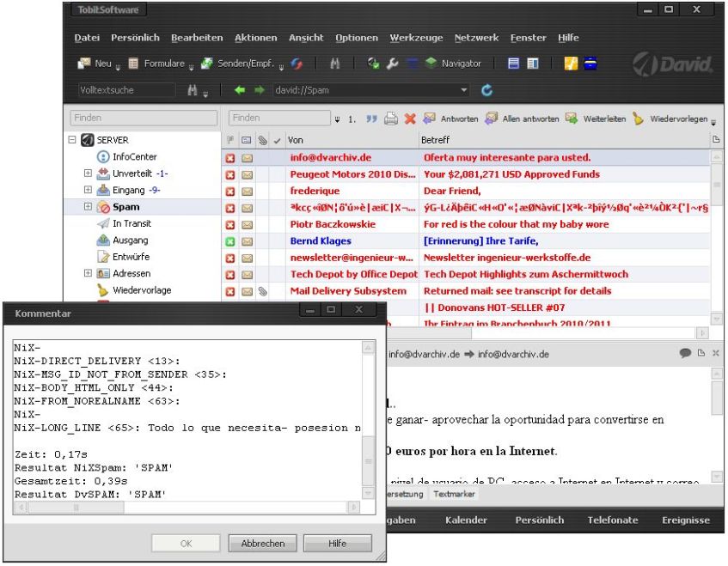The width and height of the screenshot is (728, 566).
Task: Click the attachment paperclip on Mail Delivery Subsystem row
Action: pyautogui.click(x=263, y=292)
